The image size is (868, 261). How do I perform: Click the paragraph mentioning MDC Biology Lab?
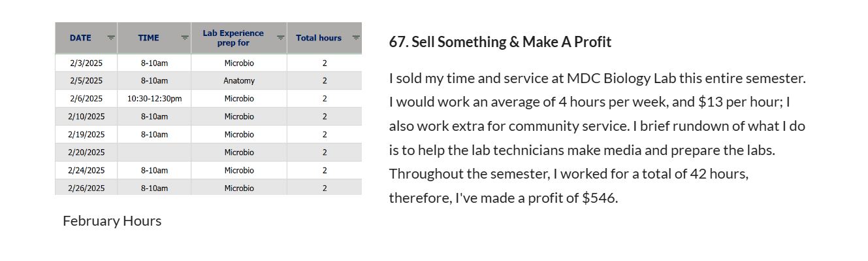pos(598,138)
